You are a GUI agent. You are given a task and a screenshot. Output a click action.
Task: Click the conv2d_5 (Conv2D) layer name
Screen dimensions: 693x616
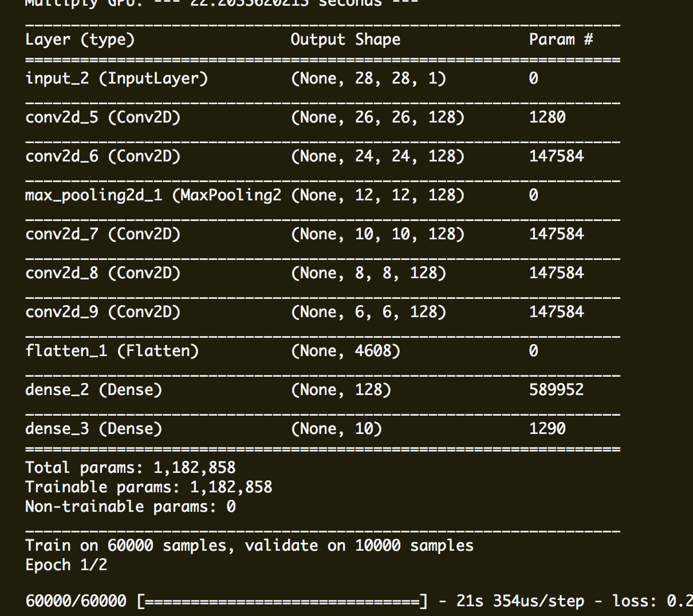(103, 117)
